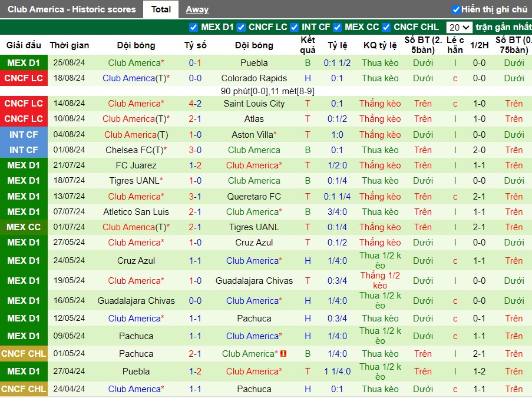Open Pachuca in the 12/05/24 row
Image resolution: width=532 pixels, height=398 pixels.
pyautogui.click(x=254, y=319)
